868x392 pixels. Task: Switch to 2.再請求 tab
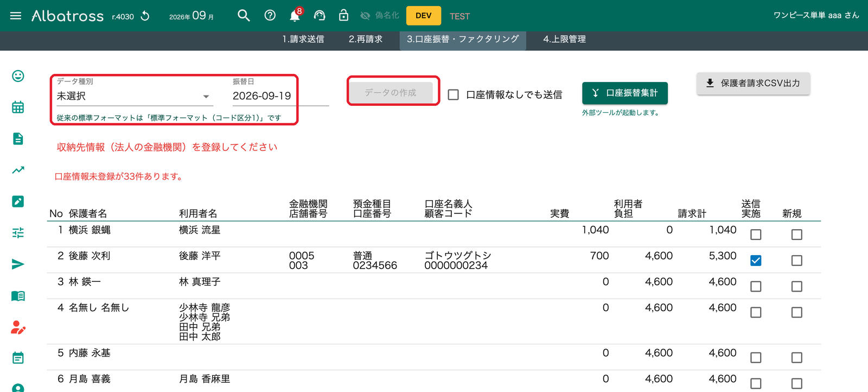point(366,39)
